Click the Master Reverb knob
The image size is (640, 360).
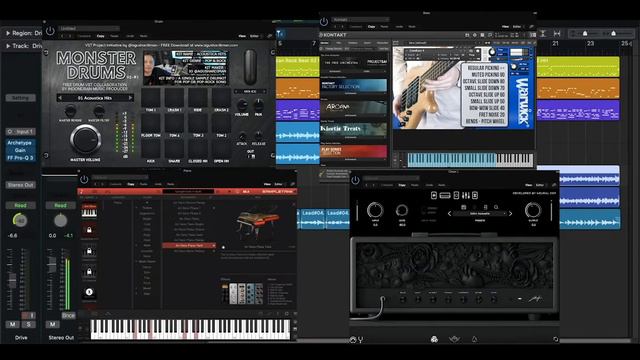pos(70,111)
